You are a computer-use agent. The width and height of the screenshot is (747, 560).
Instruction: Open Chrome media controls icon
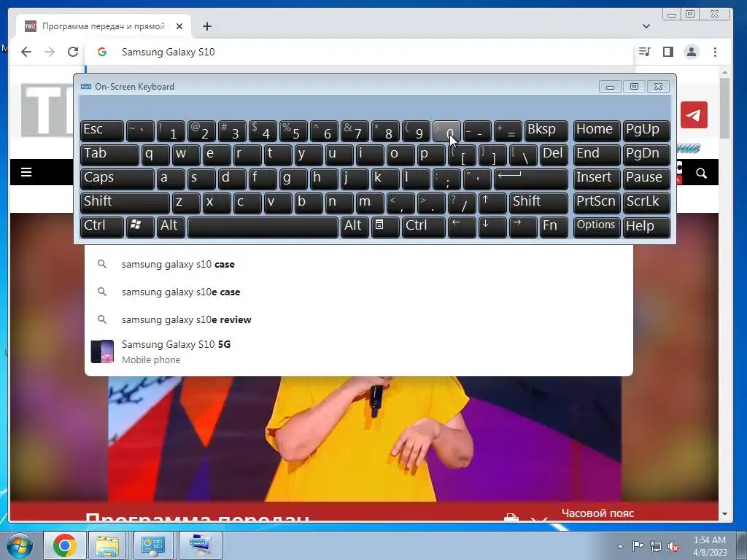(644, 52)
